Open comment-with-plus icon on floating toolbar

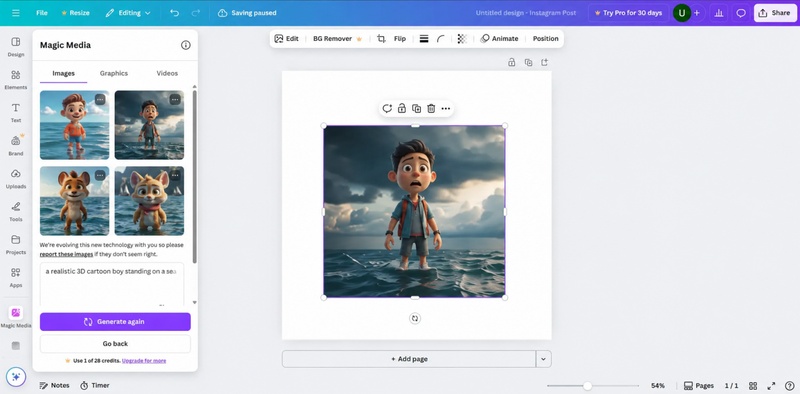[x=387, y=108]
